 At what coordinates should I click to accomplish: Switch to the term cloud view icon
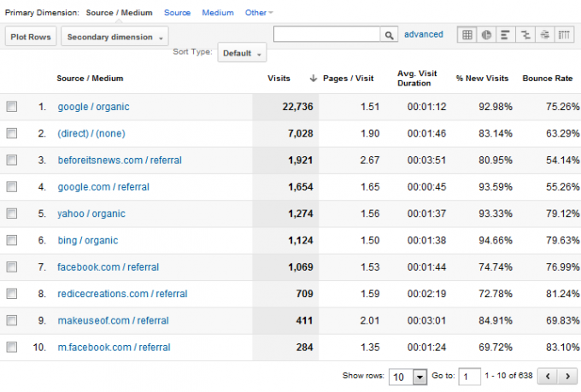(545, 35)
